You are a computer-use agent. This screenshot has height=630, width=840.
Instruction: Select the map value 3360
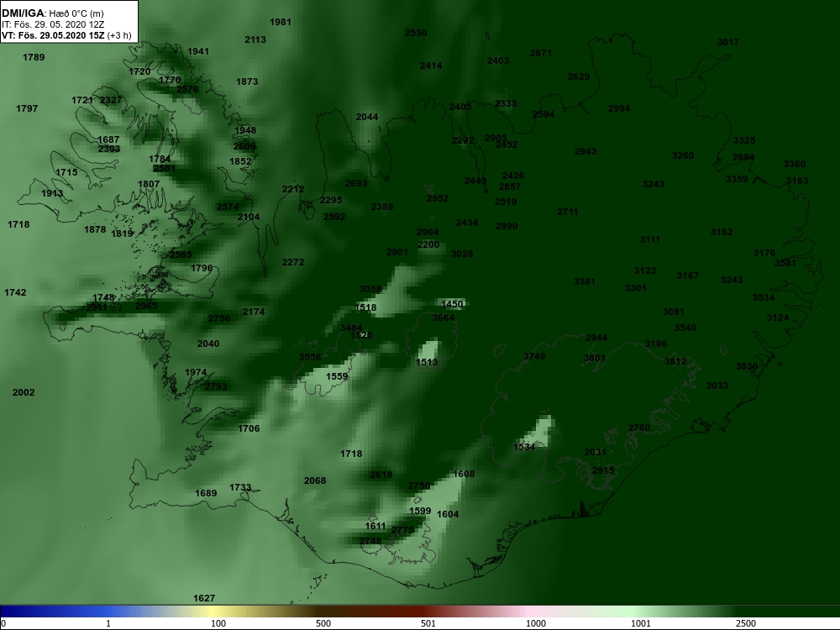coord(795,164)
